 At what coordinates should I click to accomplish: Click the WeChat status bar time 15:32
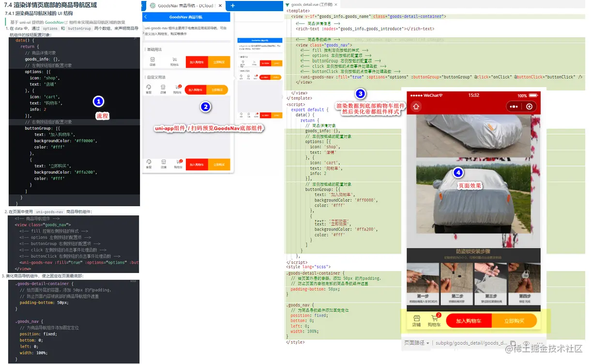tap(473, 95)
